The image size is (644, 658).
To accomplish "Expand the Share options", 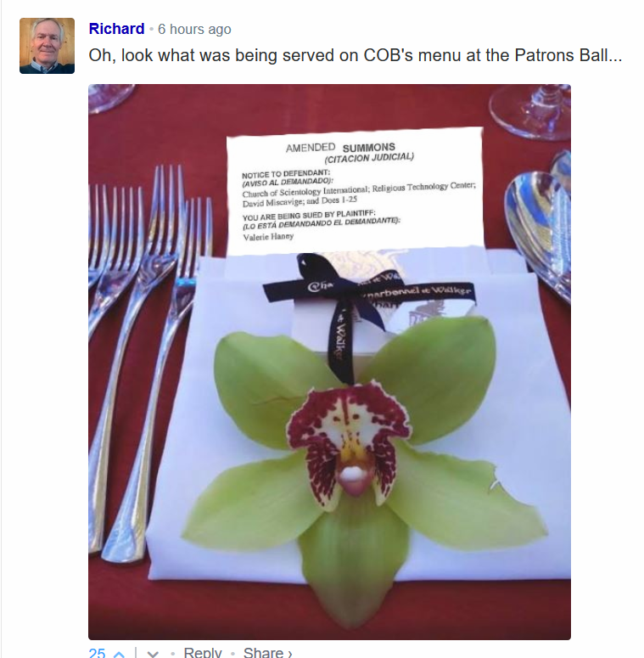I will pyautogui.click(x=267, y=653).
